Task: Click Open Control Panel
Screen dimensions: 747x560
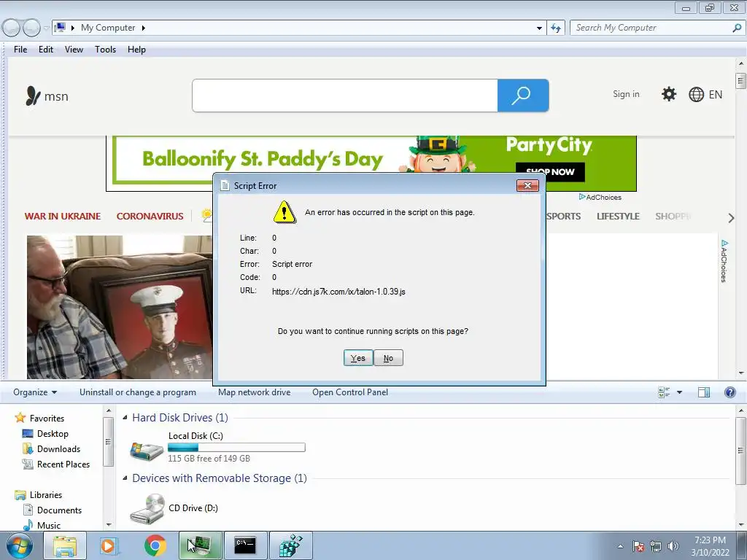Action: point(349,392)
